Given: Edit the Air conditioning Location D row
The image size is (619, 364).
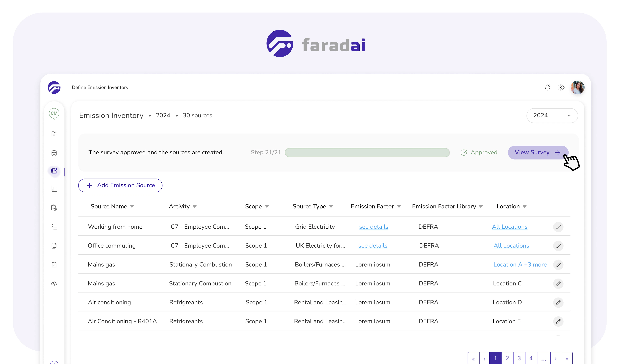Looking at the screenshot, I should tap(558, 303).
